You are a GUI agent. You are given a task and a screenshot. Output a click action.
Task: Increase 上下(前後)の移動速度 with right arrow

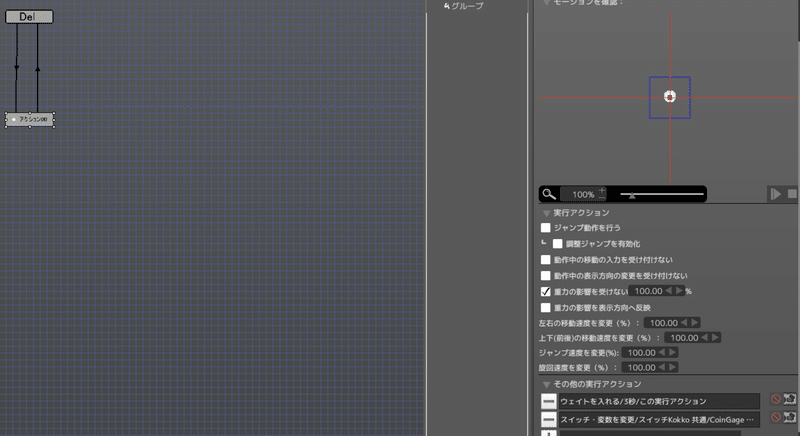(x=715, y=337)
